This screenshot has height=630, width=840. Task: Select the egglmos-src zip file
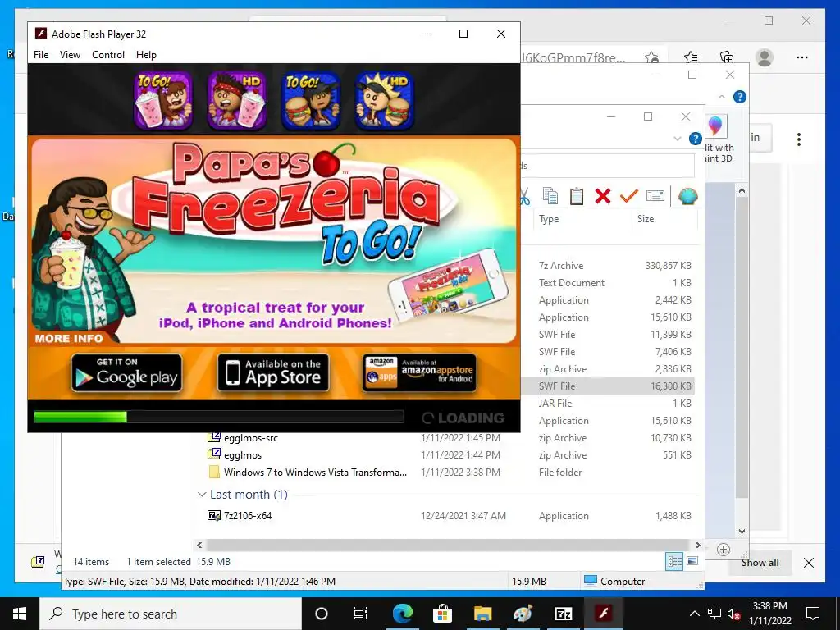click(251, 438)
